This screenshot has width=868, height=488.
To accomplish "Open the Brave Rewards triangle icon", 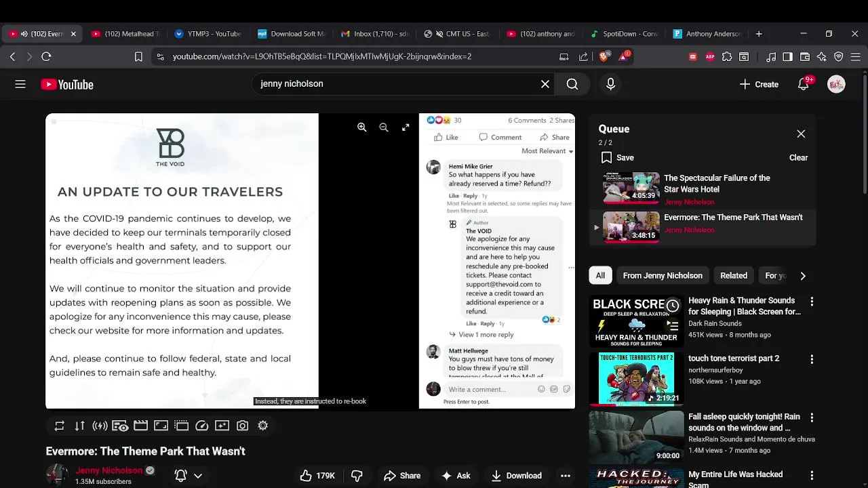I will point(623,56).
